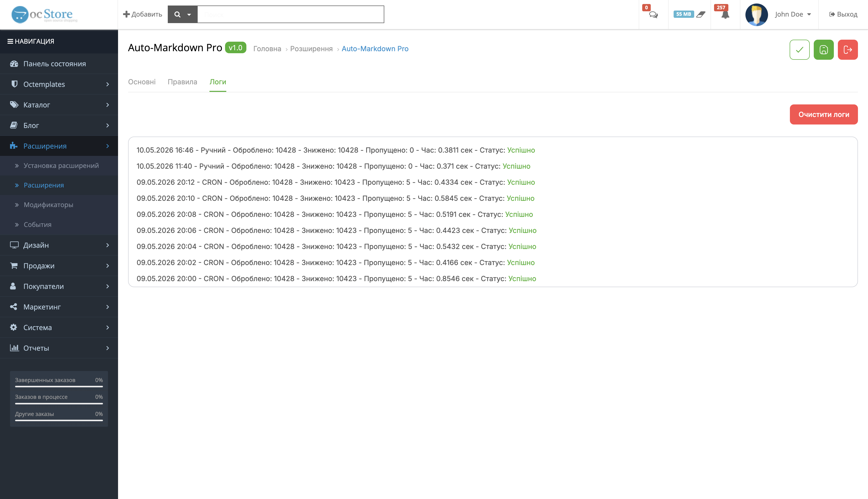Click the Головна breadcrumb link
Screen dimensions: 868x499
[x=267, y=49]
